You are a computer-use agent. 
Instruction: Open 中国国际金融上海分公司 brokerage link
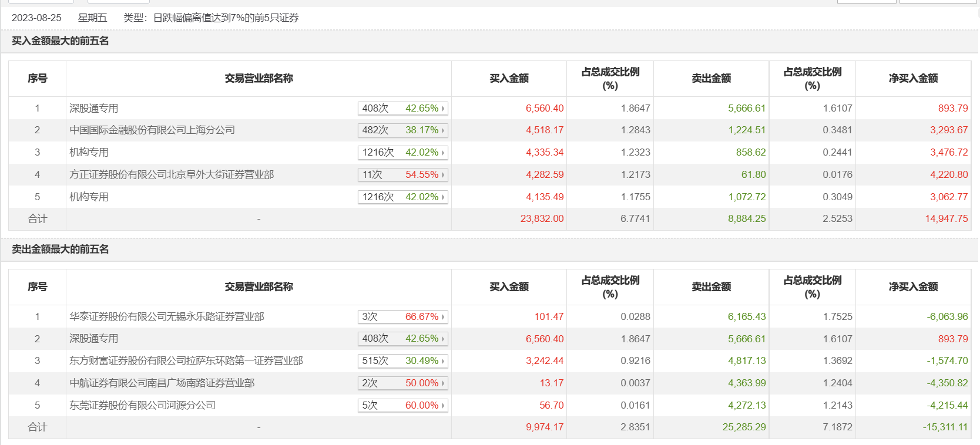(x=152, y=130)
